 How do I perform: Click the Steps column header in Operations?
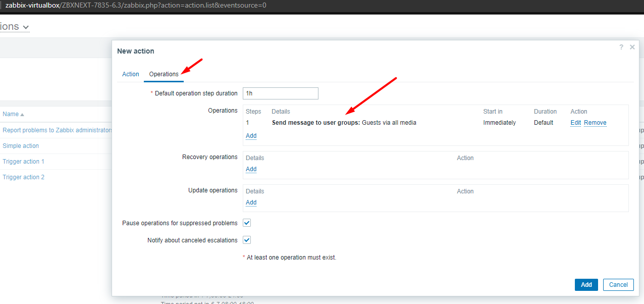coord(253,112)
